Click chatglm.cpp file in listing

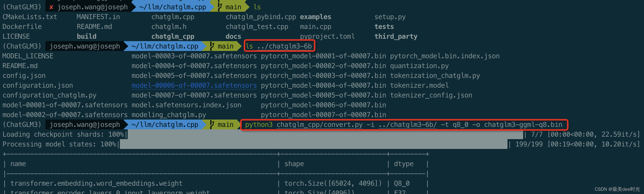pos(173,17)
